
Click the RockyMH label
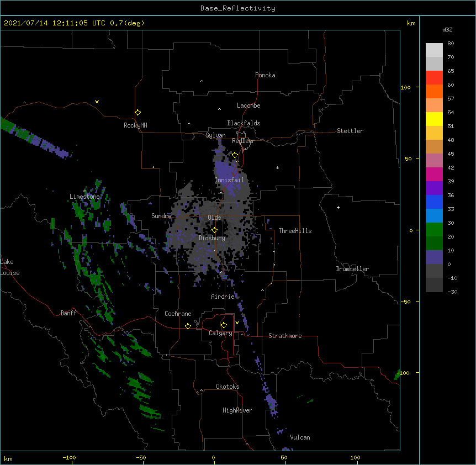[x=135, y=125]
